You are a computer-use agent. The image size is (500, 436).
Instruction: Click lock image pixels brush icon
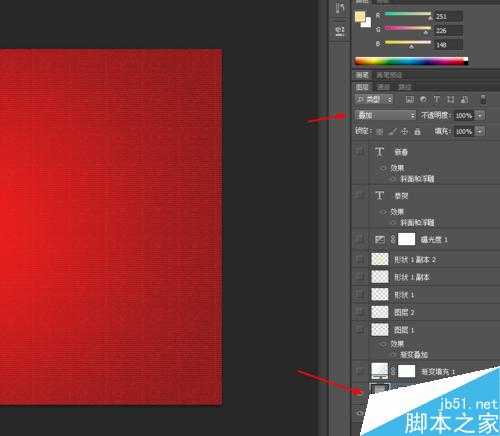tap(392, 132)
